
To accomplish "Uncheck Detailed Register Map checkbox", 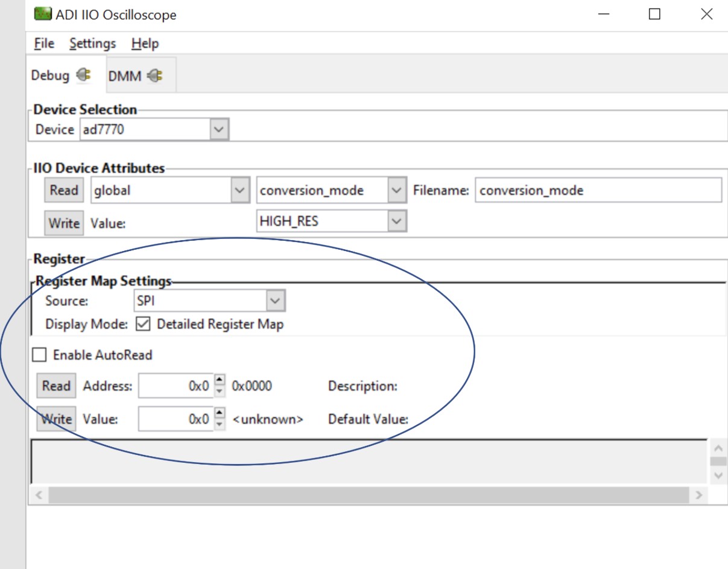I will (x=143, y=324).
